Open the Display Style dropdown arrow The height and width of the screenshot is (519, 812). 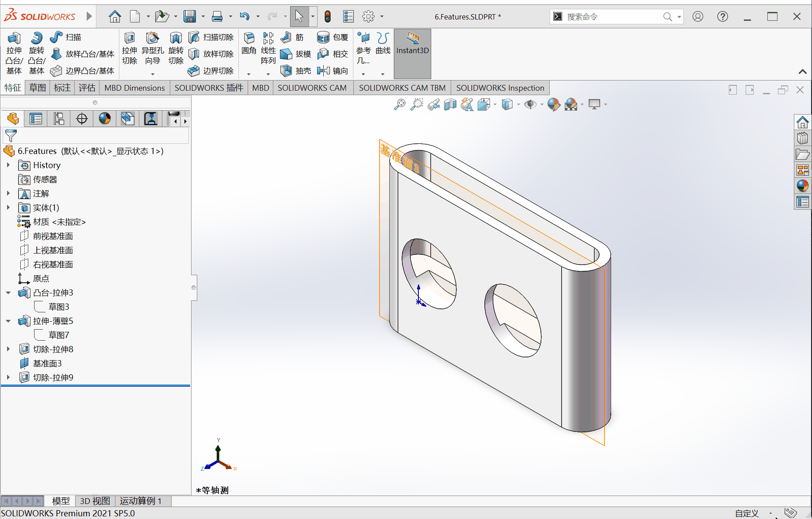(x=518, y=105)
